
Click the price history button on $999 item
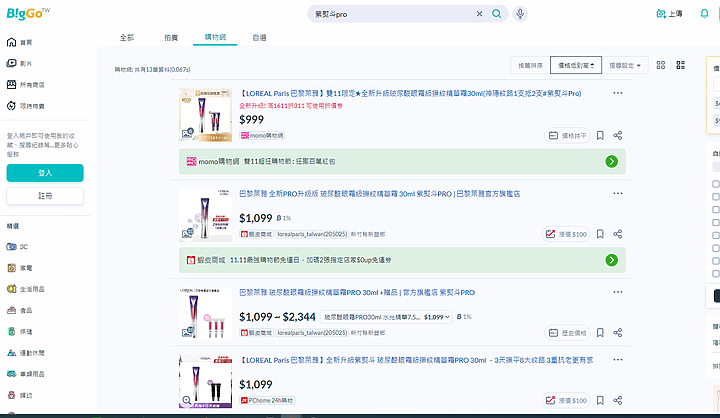click(x=568, y=136)
